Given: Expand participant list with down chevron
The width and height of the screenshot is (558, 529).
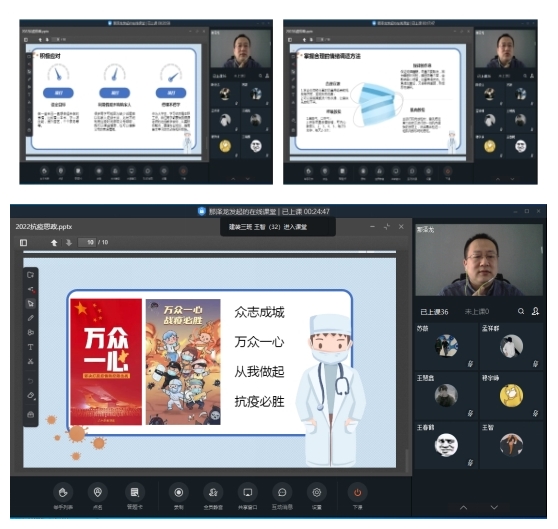Looking at the screenshot, I should 494,507.
